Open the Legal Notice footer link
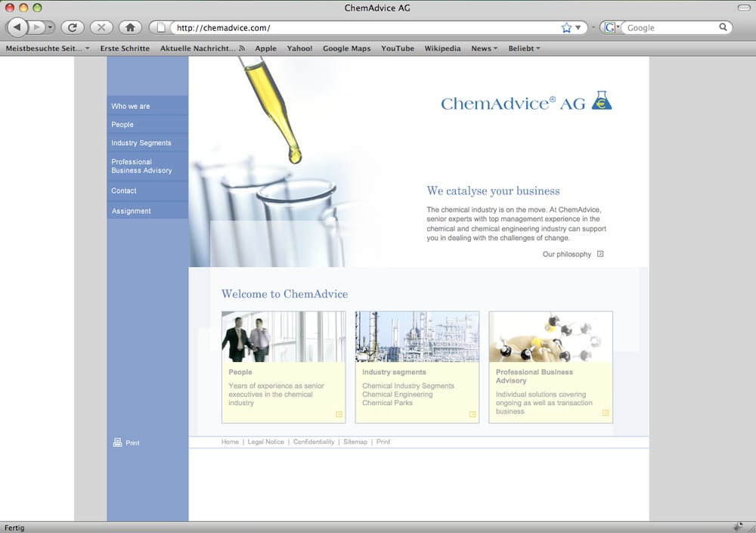This screenshot has height=533, width=756. pyautogui.click(x=265, y=442)
